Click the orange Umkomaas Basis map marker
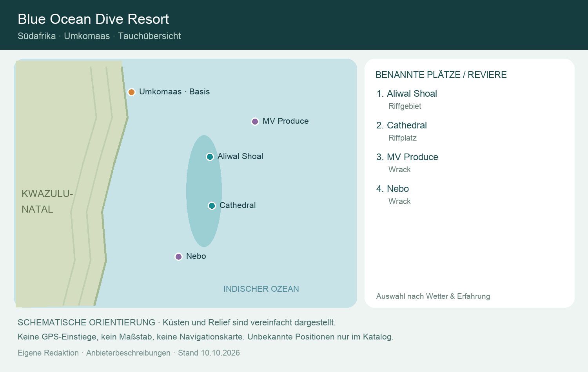The image size is (588, 372). pos(132,92)
